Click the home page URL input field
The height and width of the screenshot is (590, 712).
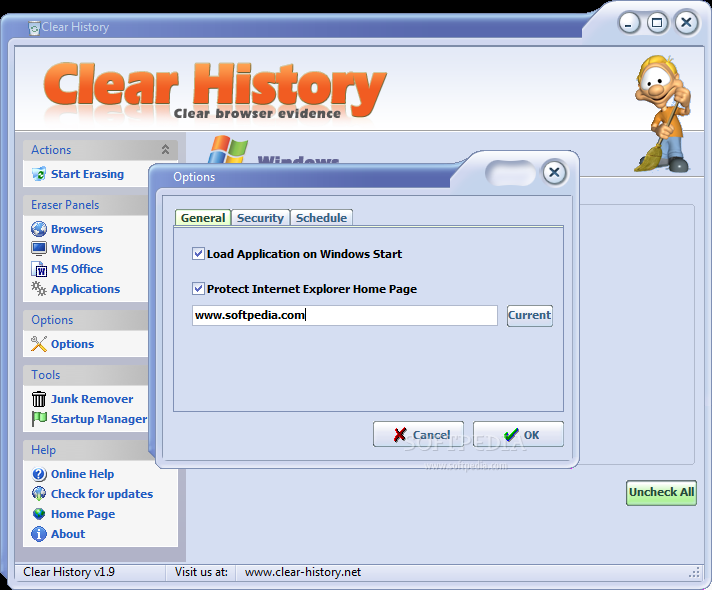[x=345, y=315]
